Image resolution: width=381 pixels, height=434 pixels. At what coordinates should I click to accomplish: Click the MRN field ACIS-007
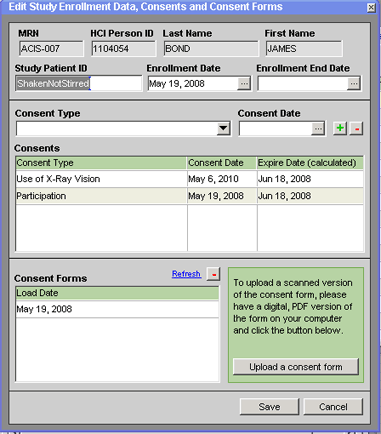51,49
